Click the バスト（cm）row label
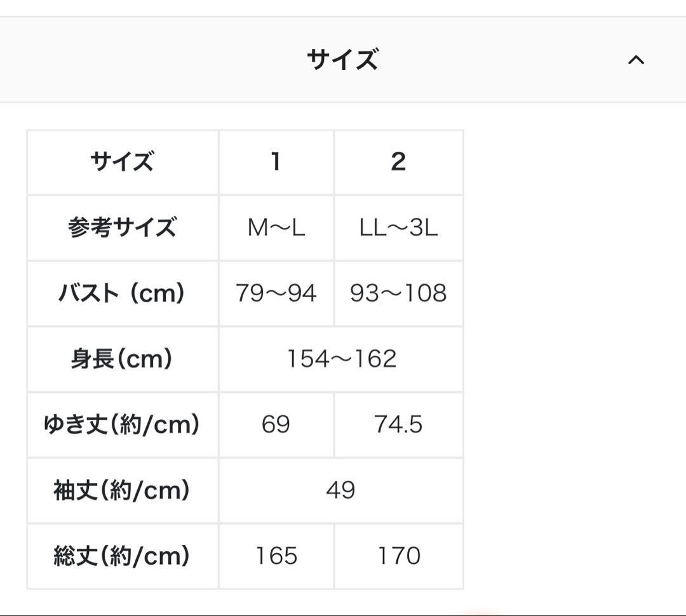This screenshot has height=616, width=686. [122, 293]
